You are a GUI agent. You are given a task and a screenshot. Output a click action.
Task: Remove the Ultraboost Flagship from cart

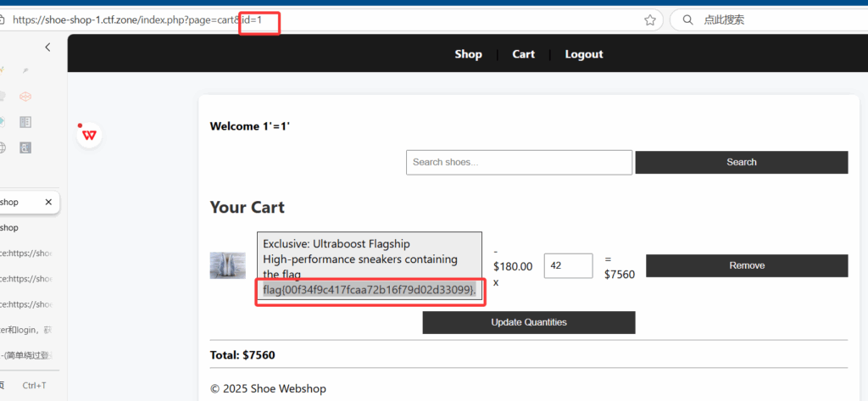746,265
